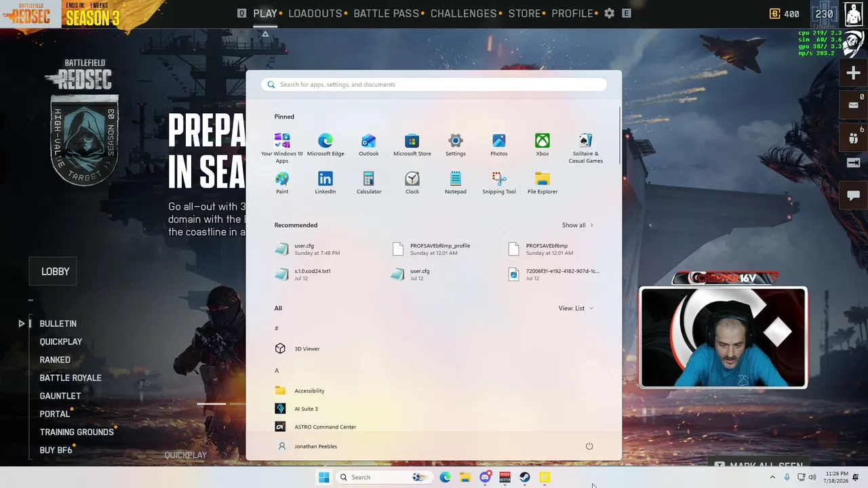This screenshot has width=868, height=488.
Task: Click the Start menu search field
Action: click(x=434, y=85)
